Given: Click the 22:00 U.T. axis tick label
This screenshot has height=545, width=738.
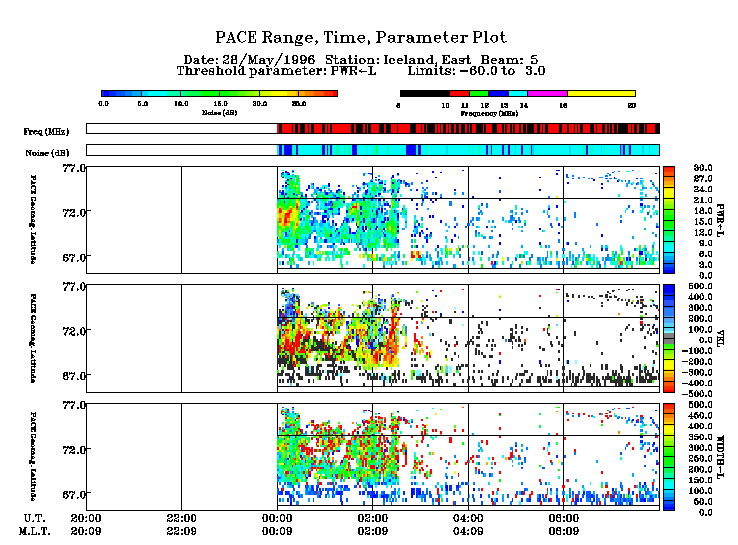Looking at the screenshot, I should (181, 520).
